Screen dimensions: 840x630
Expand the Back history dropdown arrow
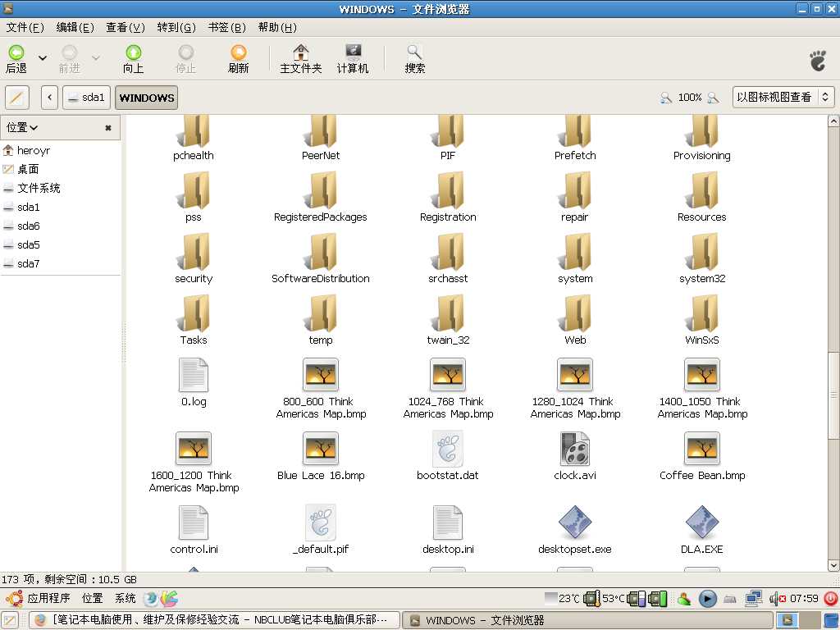[x=43, y=58]
